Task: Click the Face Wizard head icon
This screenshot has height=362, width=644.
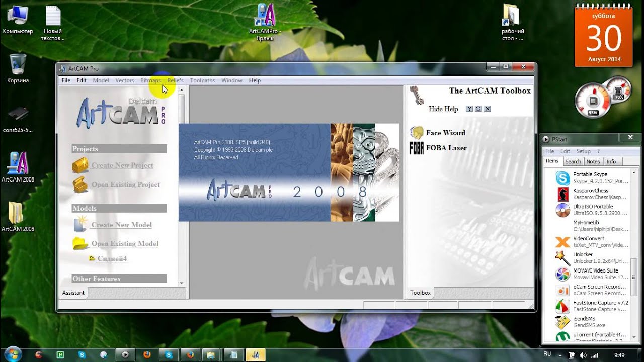Action: tap(417, 133)
